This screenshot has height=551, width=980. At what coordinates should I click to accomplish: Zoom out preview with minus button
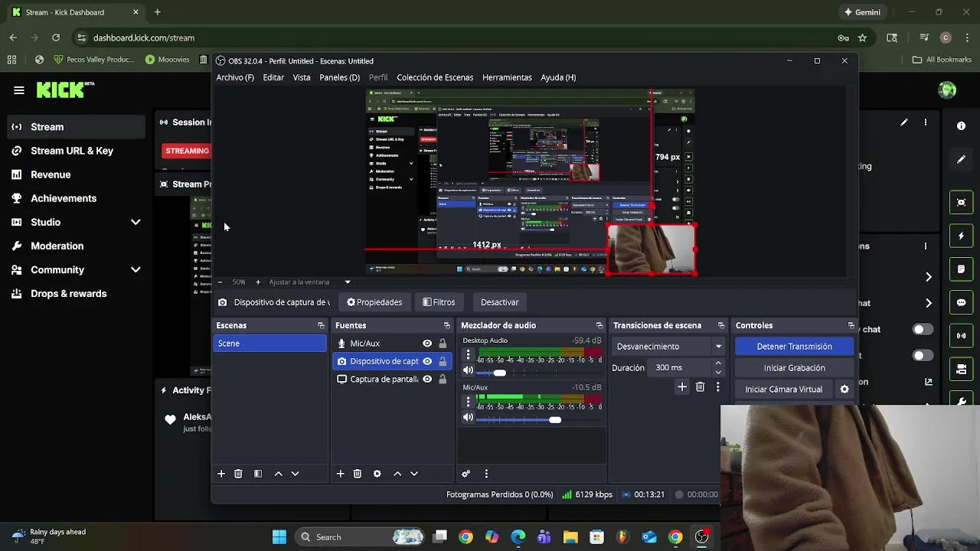(x=220, y=282)
